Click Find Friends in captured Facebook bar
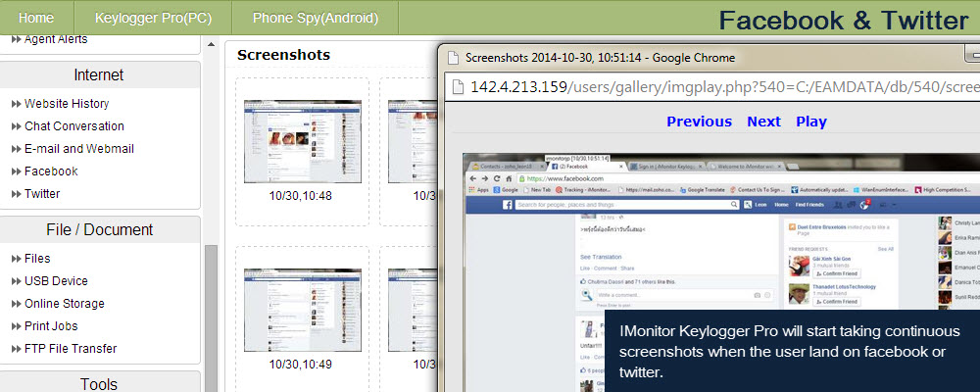Screen dimensions: 980x392 tap(810, 205)
